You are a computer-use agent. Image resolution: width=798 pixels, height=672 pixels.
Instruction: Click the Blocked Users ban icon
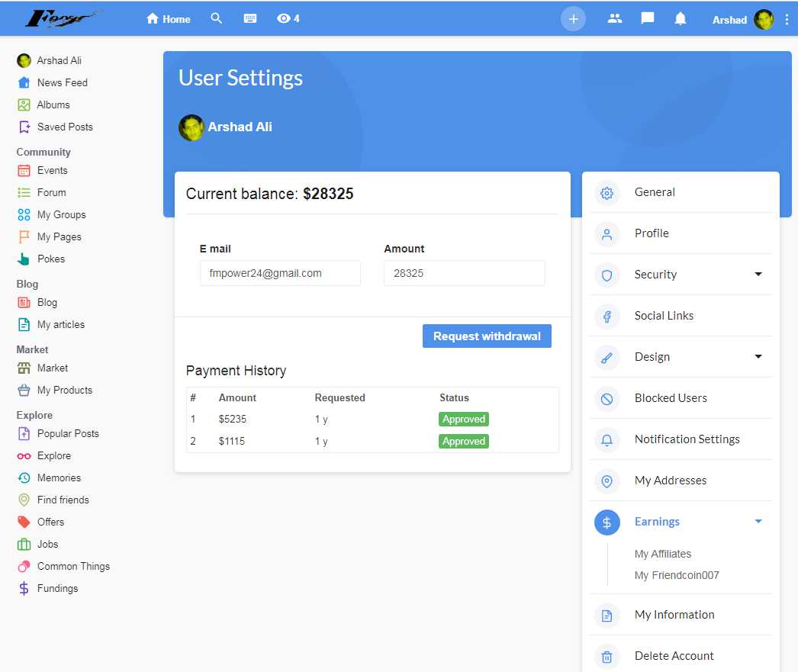[x=607, y=400]
